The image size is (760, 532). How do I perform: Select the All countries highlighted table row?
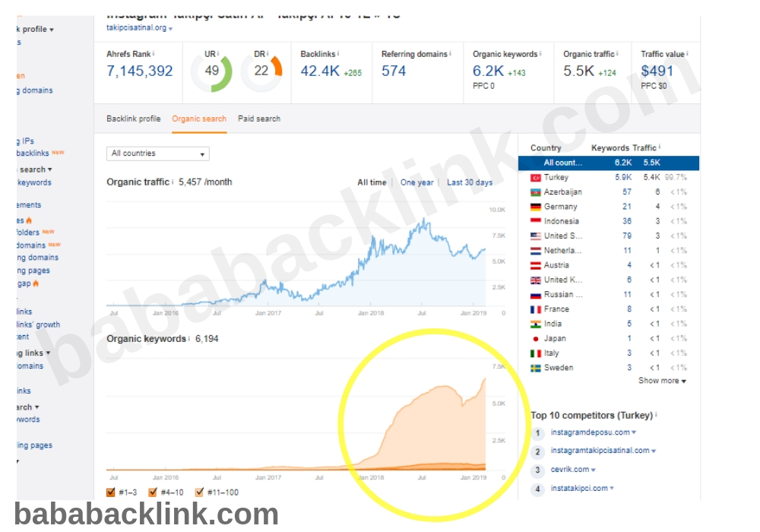609,163
